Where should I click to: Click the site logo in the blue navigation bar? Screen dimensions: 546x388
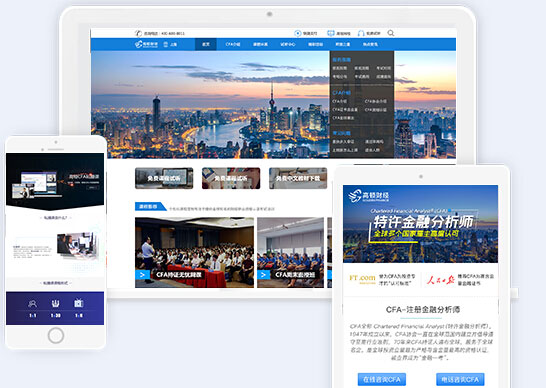146,44
